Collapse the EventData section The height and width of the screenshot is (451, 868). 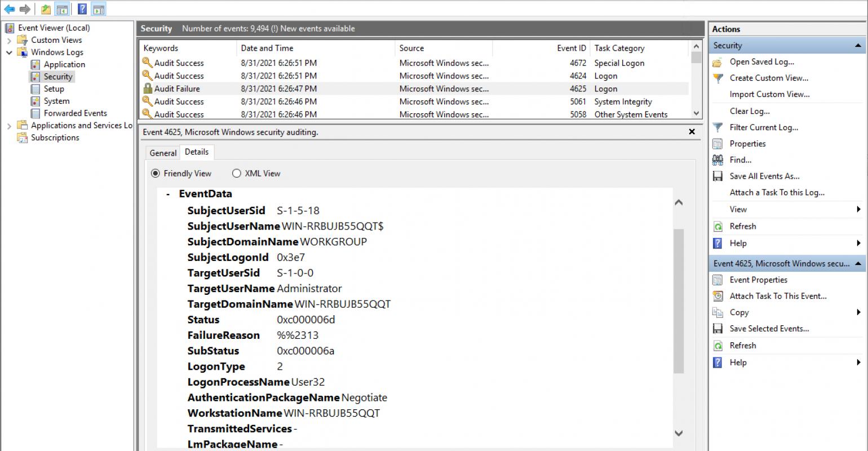168,194
